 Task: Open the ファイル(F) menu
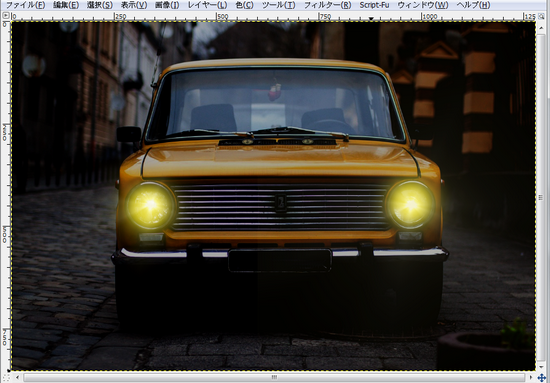25,5
